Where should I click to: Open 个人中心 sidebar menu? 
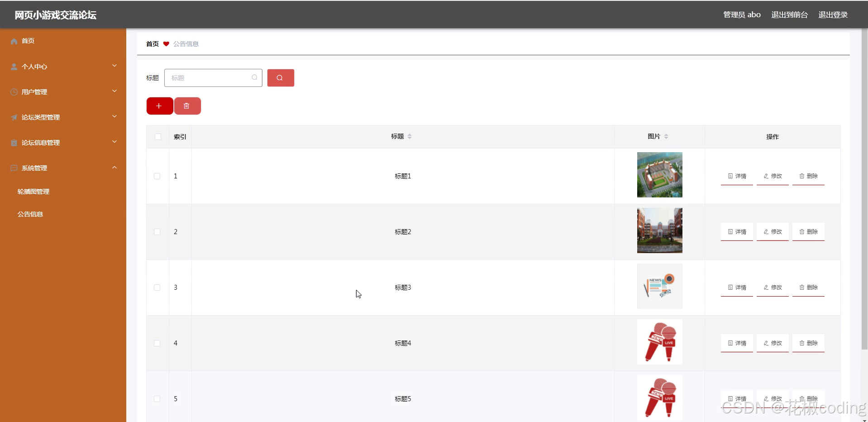click(x=63, y=67)
